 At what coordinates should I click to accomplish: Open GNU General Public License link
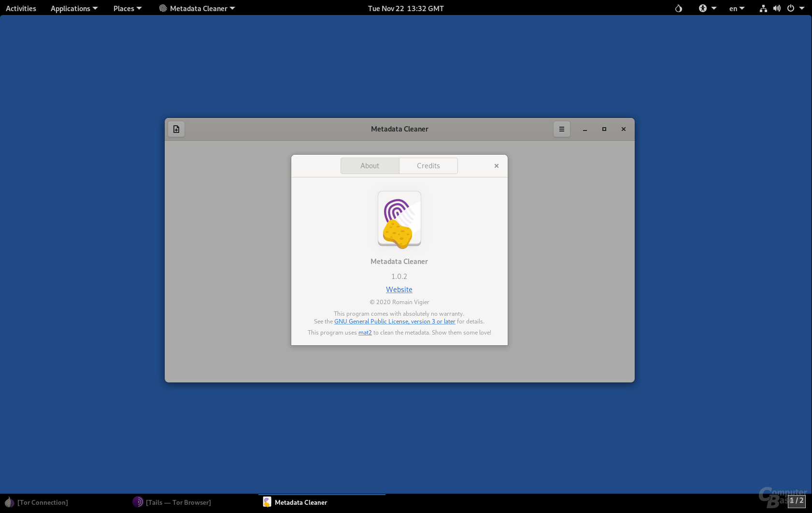[395, 322]
